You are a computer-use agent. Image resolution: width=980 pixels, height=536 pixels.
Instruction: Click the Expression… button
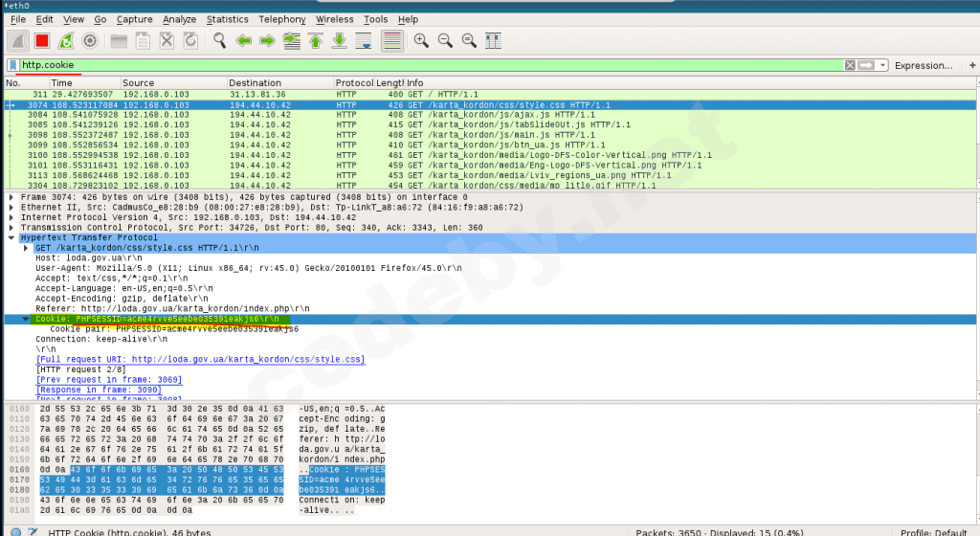click(x=923, y=65)
